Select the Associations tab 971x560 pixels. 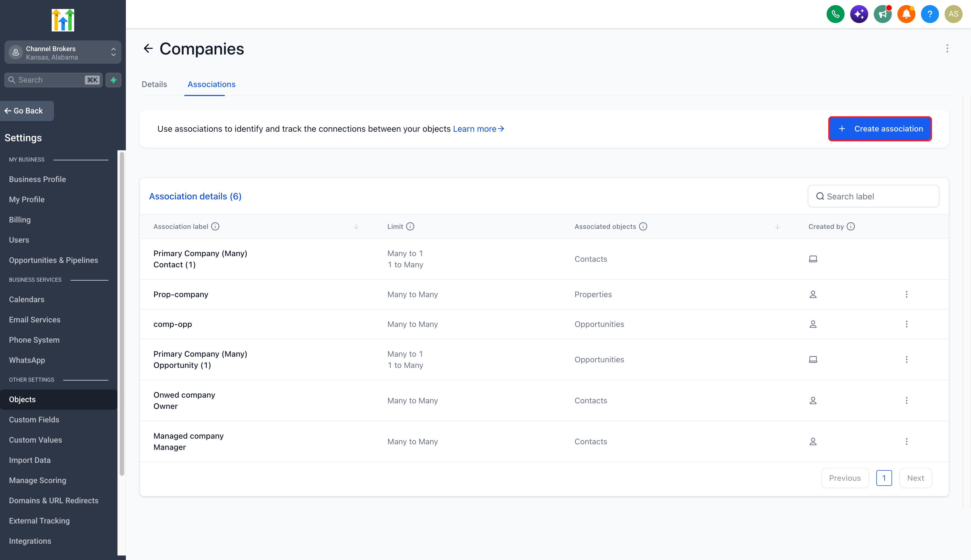coord(211,84)
